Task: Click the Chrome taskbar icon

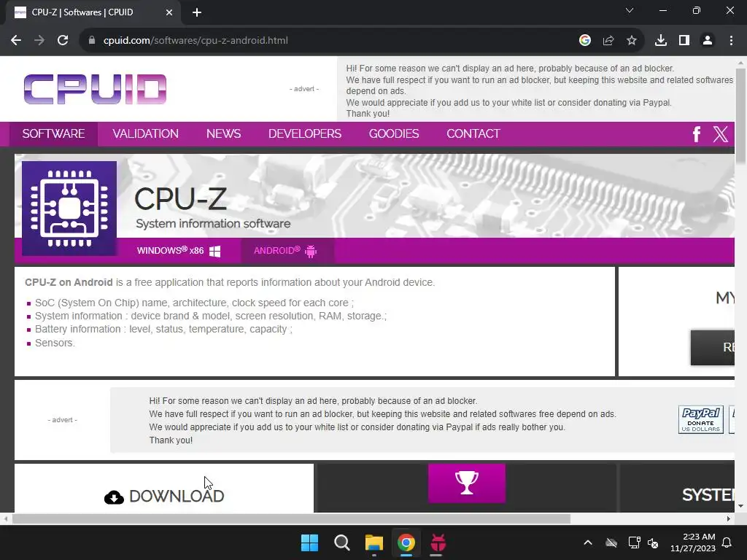Action: click(x=406, y=542)
